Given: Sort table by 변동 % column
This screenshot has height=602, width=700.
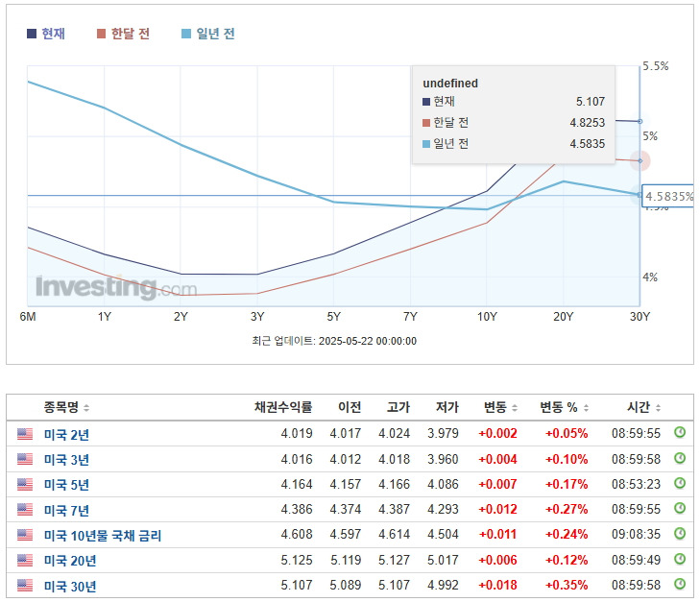Looking at the screenshot, I should click(565, 407).
